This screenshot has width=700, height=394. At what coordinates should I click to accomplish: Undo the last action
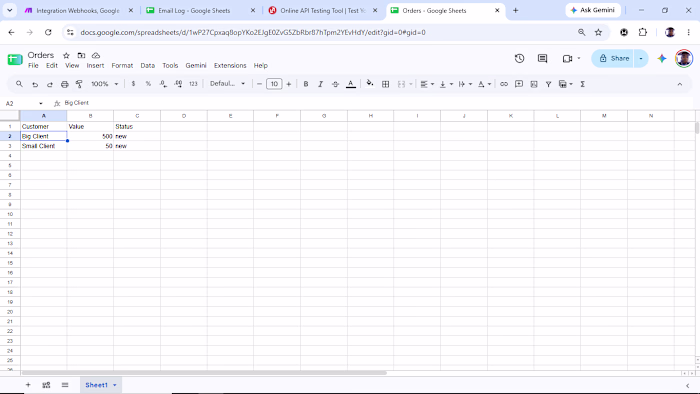tap(35, 84)
